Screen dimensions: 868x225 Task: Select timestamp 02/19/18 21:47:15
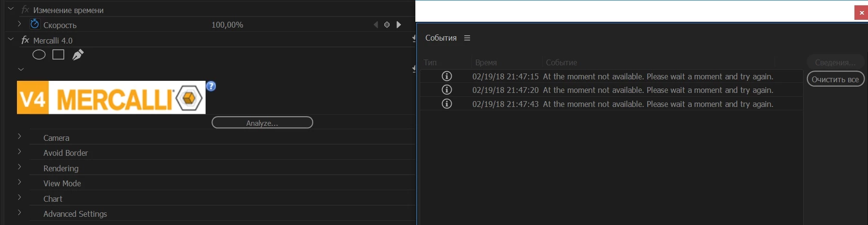505,76
